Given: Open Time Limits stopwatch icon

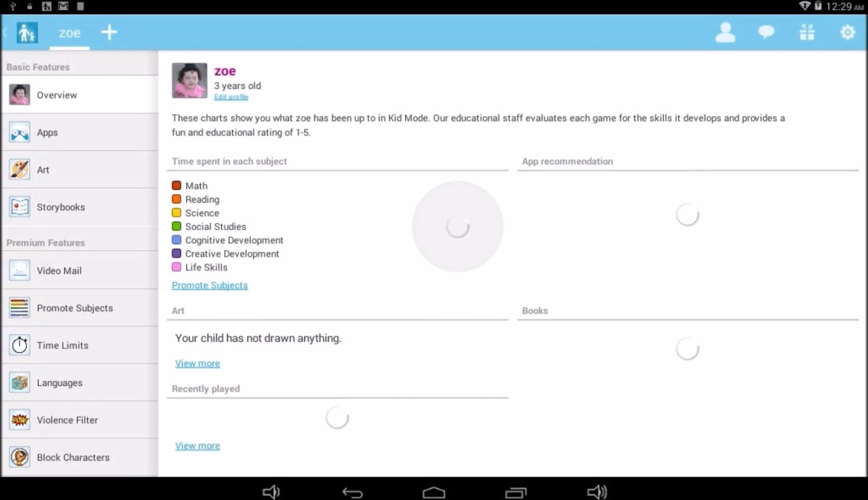Looking at the screenshot, I should [x=19, y=345].
